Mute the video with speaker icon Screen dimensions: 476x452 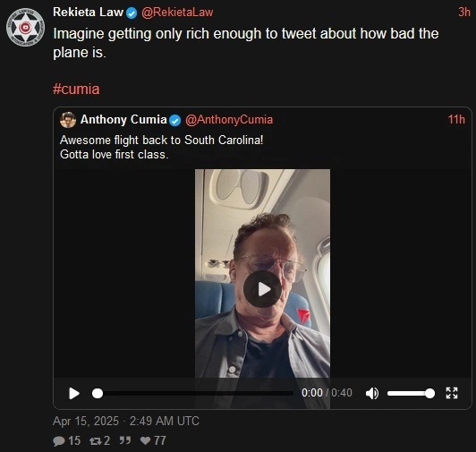coord(372,393)
